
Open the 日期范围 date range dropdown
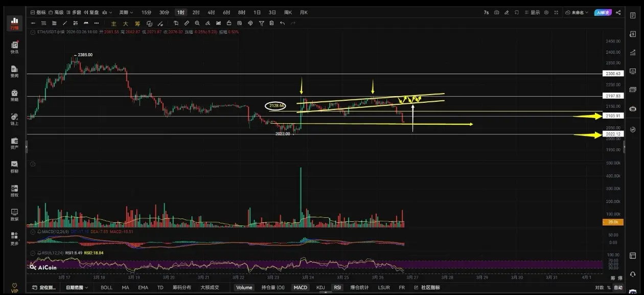77,287
